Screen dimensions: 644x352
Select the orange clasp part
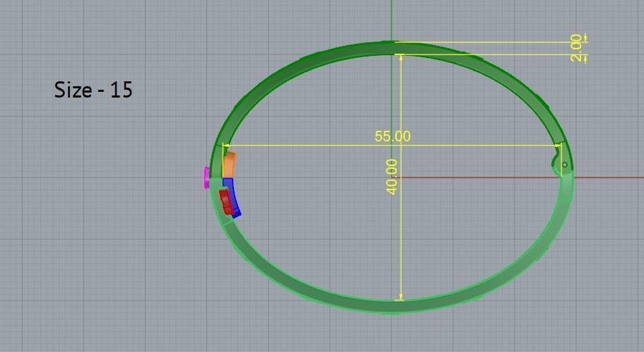coord(229,165)
